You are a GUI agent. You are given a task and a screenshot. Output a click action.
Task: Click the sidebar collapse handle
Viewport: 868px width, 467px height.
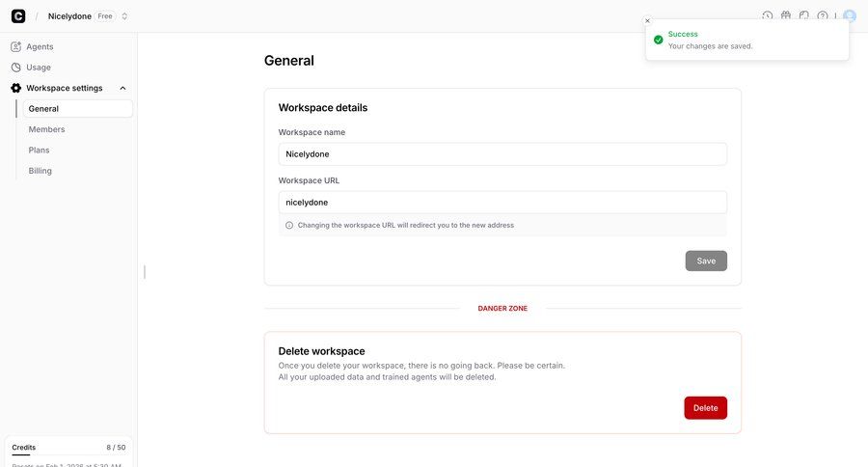tap(145, 271)
